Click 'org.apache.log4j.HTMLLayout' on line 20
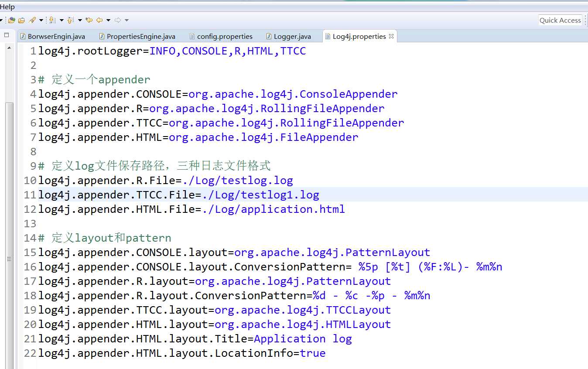The width and height of the screenshot is (588, 369). 303,325
